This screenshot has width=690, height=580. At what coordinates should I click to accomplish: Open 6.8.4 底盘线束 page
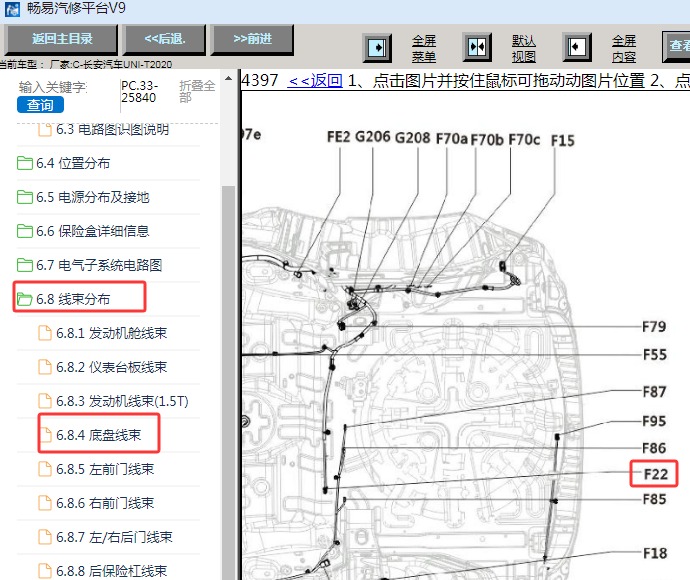(99, 435)
